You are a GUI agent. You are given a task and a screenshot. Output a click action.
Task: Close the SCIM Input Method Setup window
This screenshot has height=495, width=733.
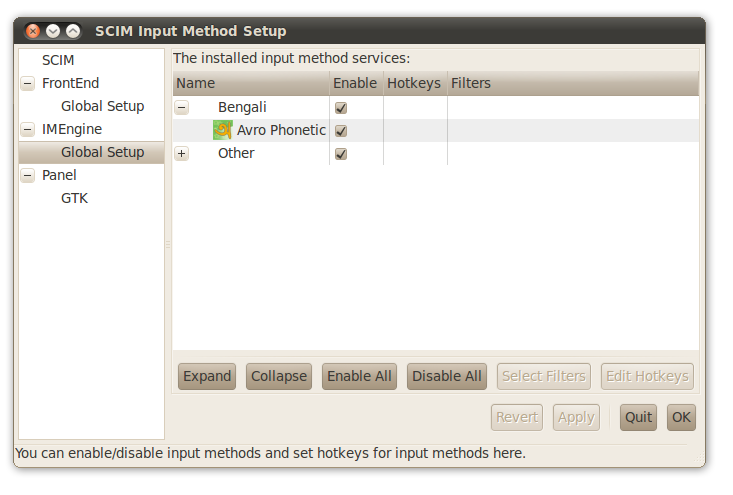click(x=33, y=31)
